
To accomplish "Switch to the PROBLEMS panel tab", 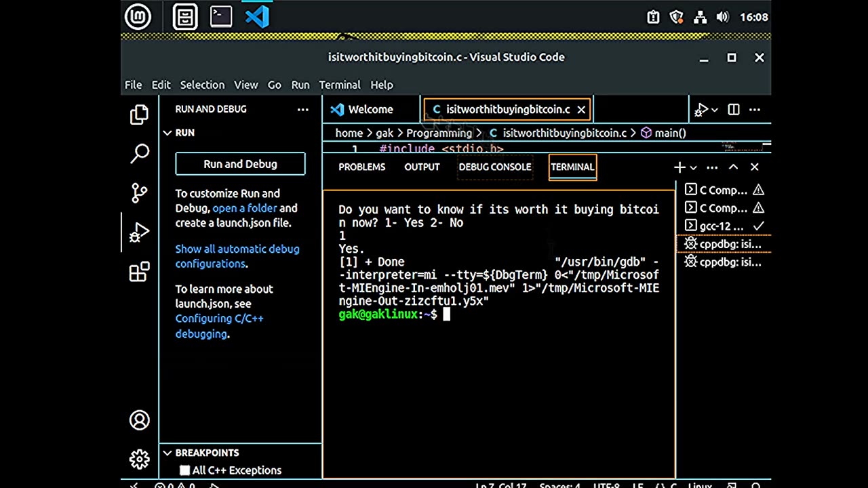I will (361, 167).
